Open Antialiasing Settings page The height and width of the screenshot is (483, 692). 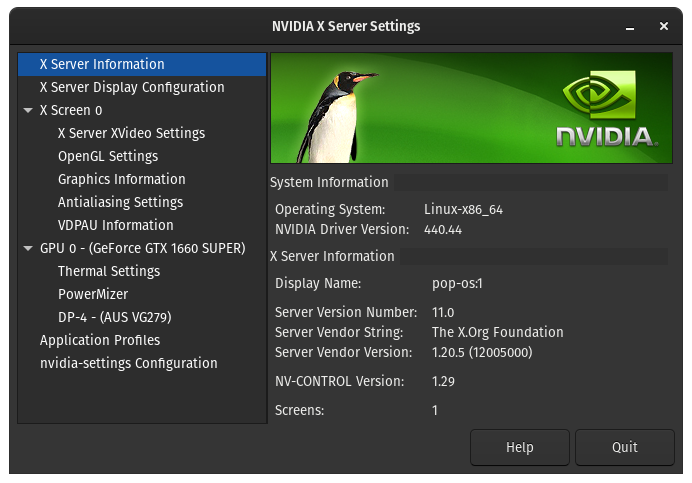[120, 202]
